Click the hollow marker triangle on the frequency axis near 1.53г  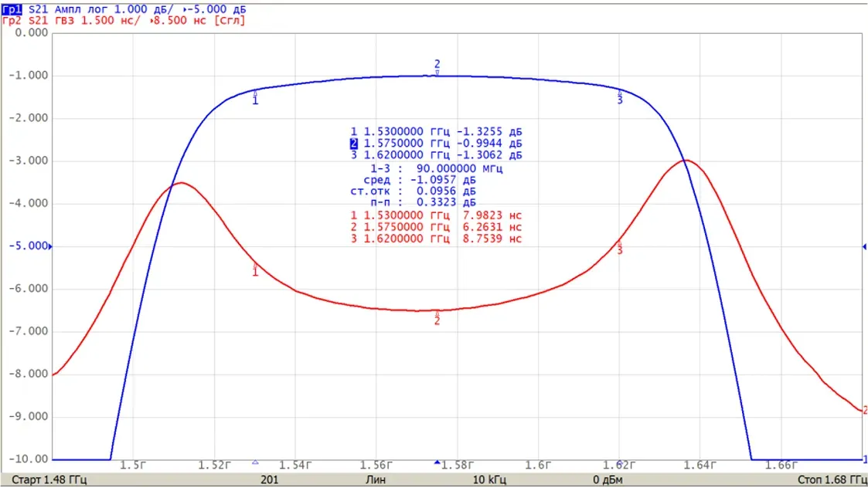[255, 462]
